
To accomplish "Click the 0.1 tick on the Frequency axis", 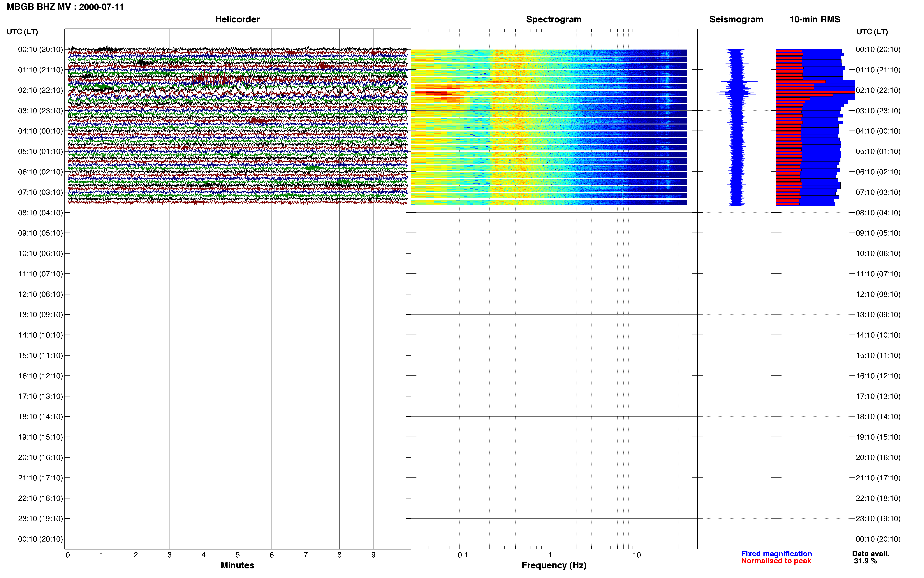I will (463, 555).
